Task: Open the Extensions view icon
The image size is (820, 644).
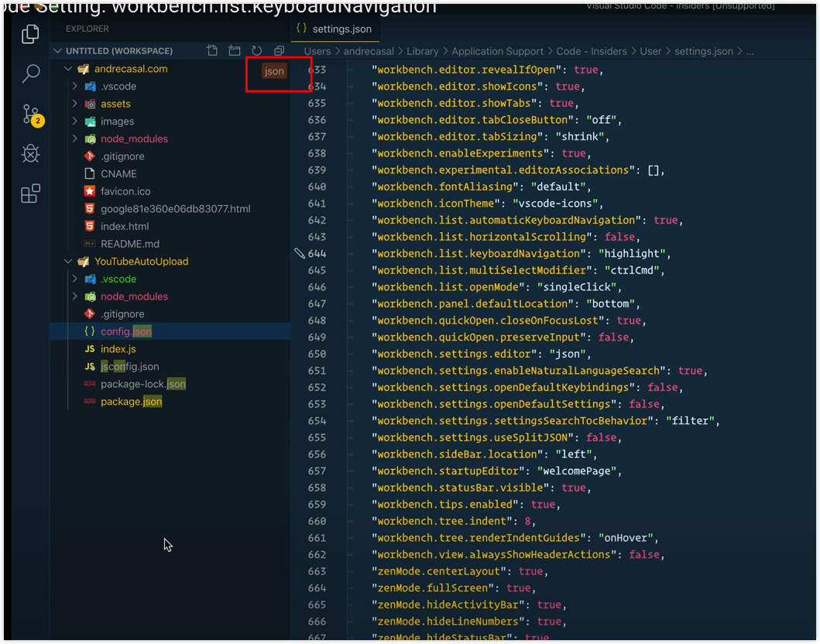Action: pyautogui.click(x=30, y=194)
